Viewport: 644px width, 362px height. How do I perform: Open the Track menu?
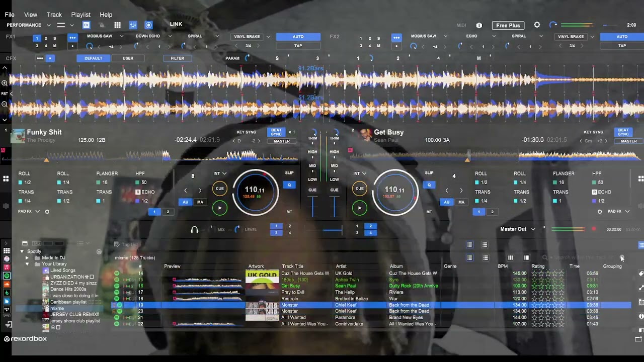pyautogui.click(x=54, y=15)
